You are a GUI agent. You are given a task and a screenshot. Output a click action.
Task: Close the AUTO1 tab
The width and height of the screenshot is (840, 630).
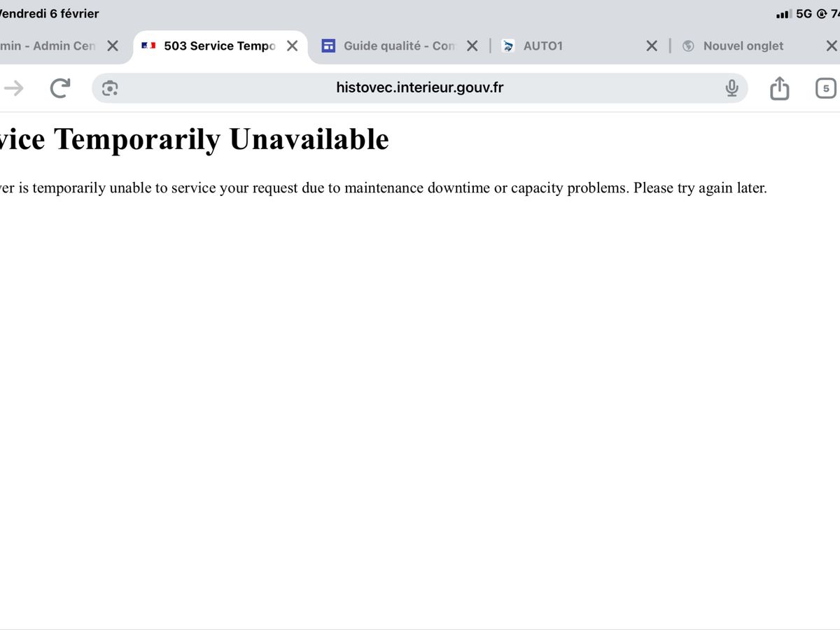(x=652, y=45)
